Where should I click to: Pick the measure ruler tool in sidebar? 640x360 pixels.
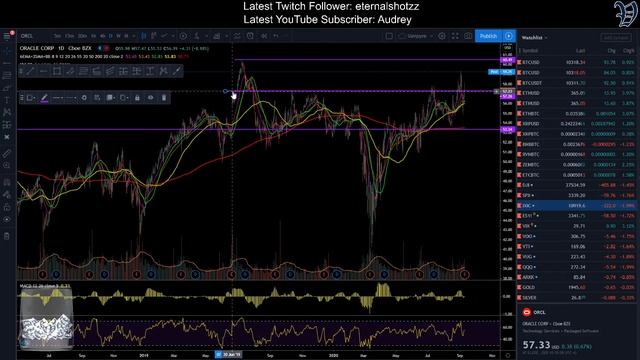7,153
